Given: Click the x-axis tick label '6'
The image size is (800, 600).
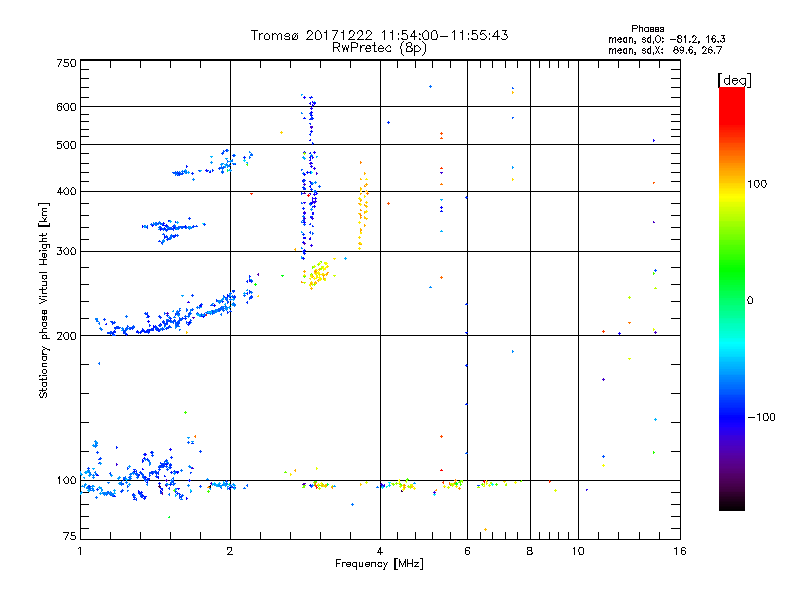Looking at the screenshot, I should point(467,551).
